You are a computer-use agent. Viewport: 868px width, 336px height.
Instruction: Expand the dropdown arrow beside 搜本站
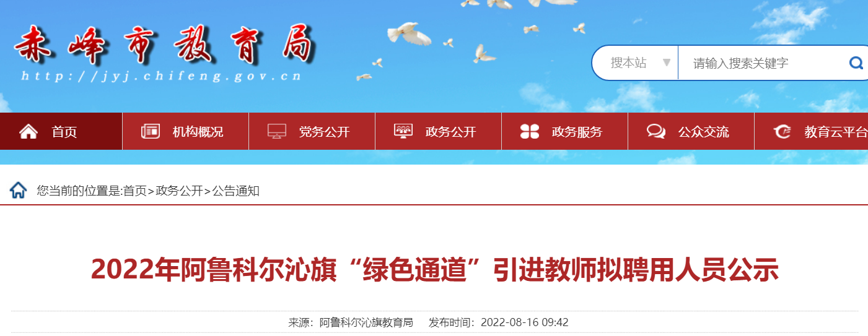667,62
